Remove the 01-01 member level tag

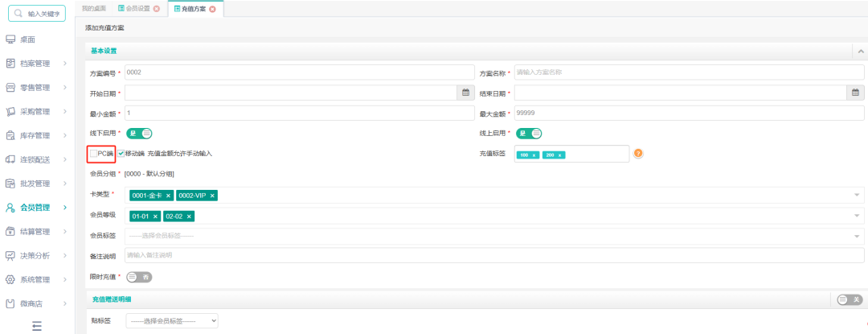[x=156, y=216]
